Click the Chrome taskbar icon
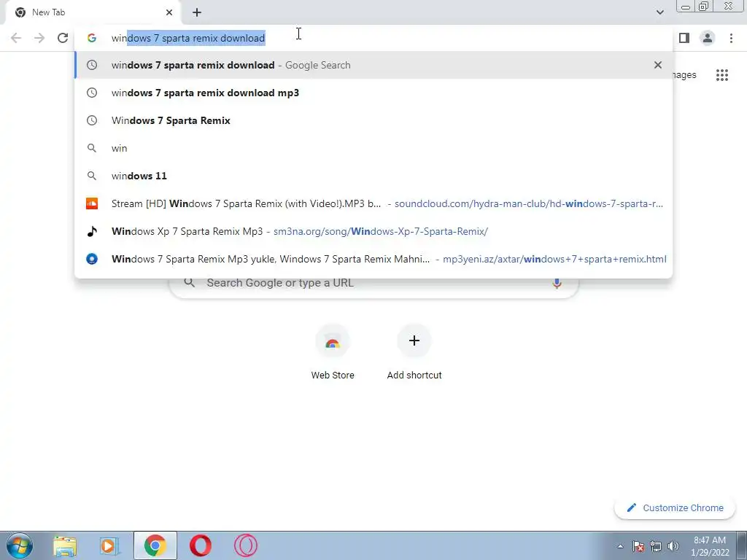 [x=155, y=545]
